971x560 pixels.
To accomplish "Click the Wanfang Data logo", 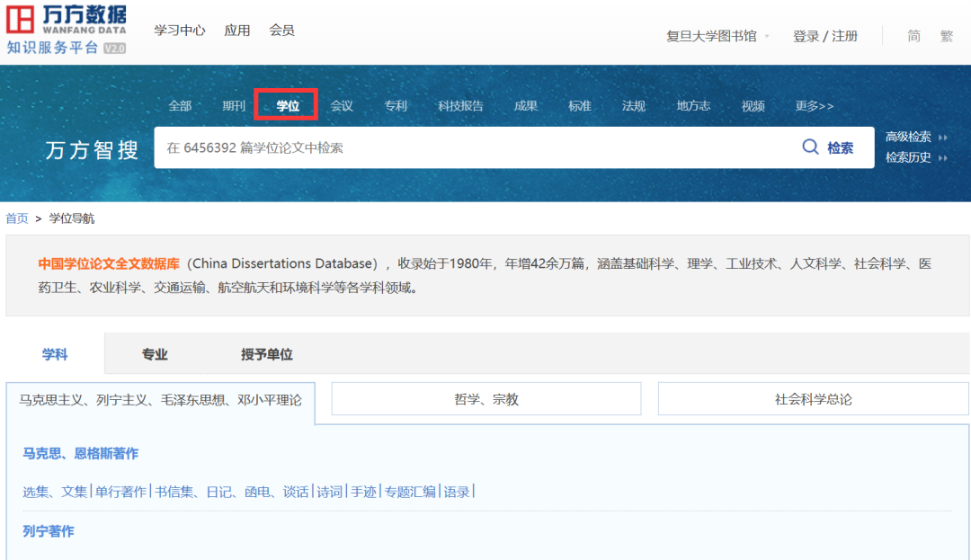I will pos(67,19).
